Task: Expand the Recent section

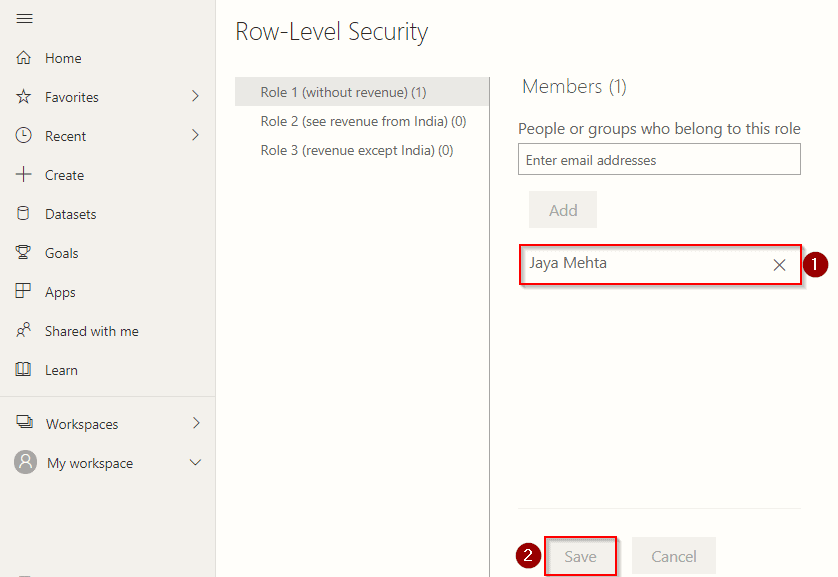Action: (196, 135)
